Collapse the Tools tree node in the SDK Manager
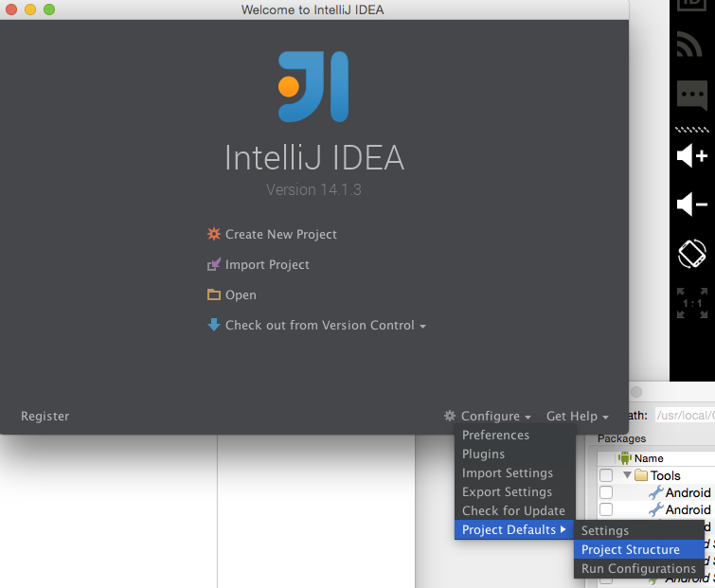Screen dimensions: 715x588 pos(628,475)
